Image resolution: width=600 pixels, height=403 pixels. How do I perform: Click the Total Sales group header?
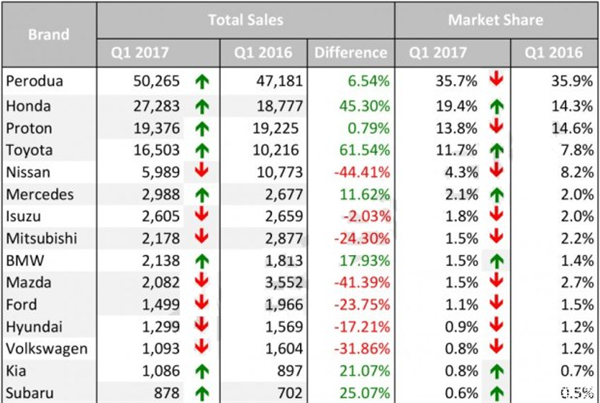pos(246,20)
